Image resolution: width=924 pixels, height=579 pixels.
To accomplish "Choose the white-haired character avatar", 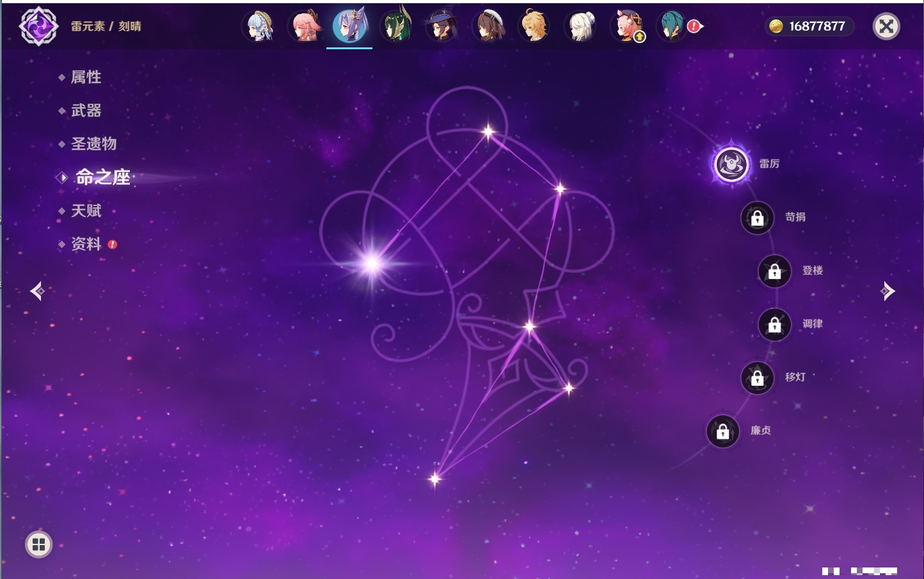I will tap(580, 26).
